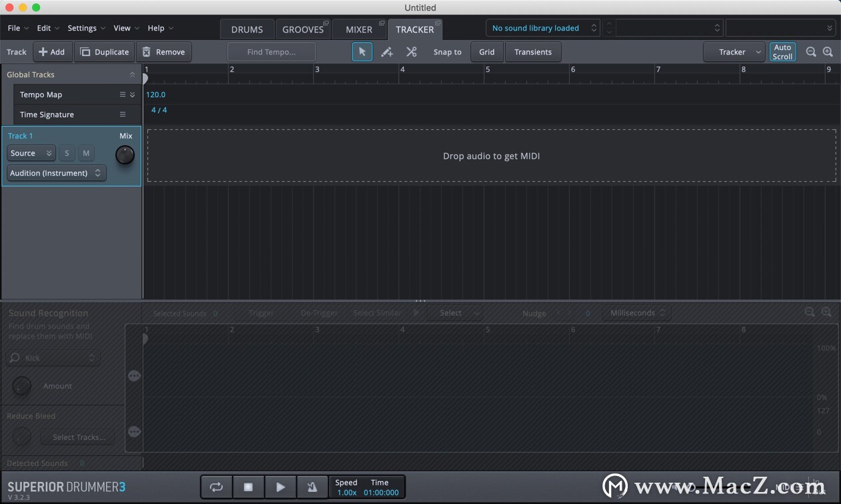Select the scissors split tool
841x504 pixels.
(411, 52)
